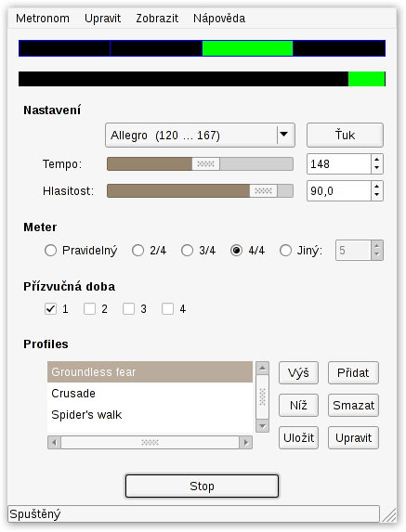406x532 pixels.
Task: Click profile list horizontal scroll right arrow
Action: (x=246, y=443)
